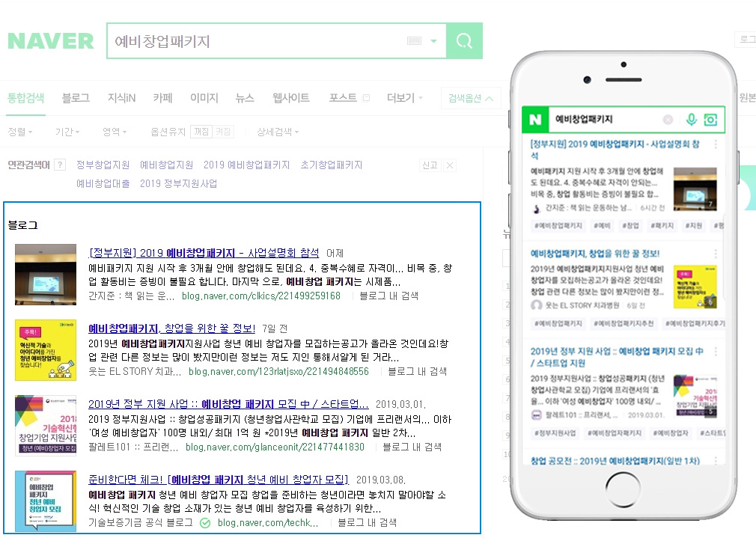Open the 이미지 tab
This screenshot has height=538, width=756.
coord(204,98)
